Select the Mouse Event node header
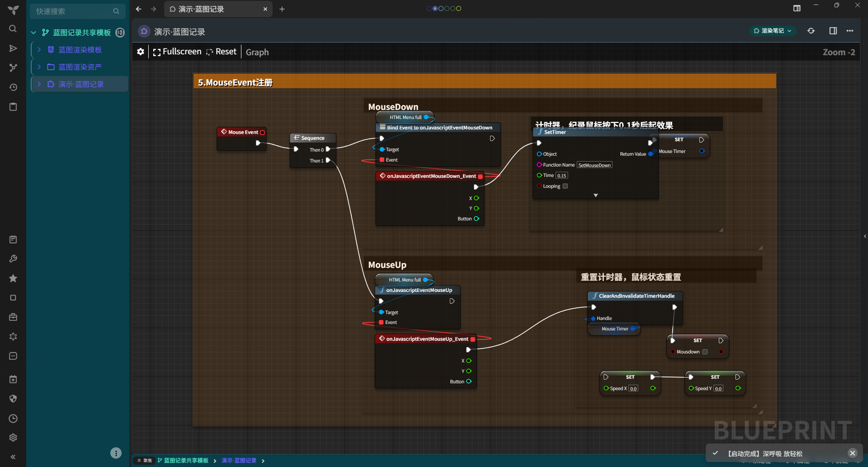The image size is (868, 467). point(242,132)
